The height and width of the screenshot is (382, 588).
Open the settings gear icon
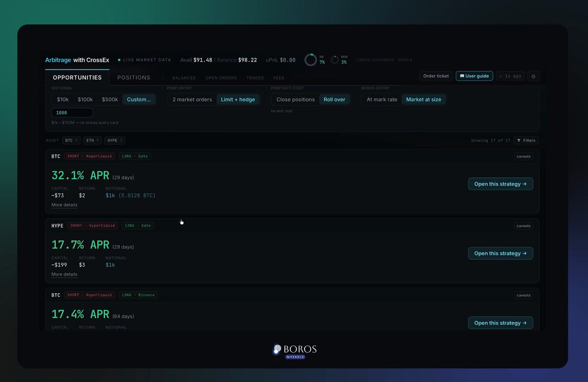533,76
